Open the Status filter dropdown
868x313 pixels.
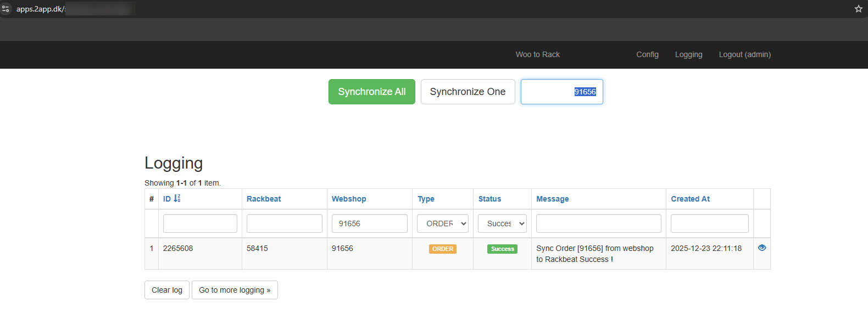coord(502,223)
